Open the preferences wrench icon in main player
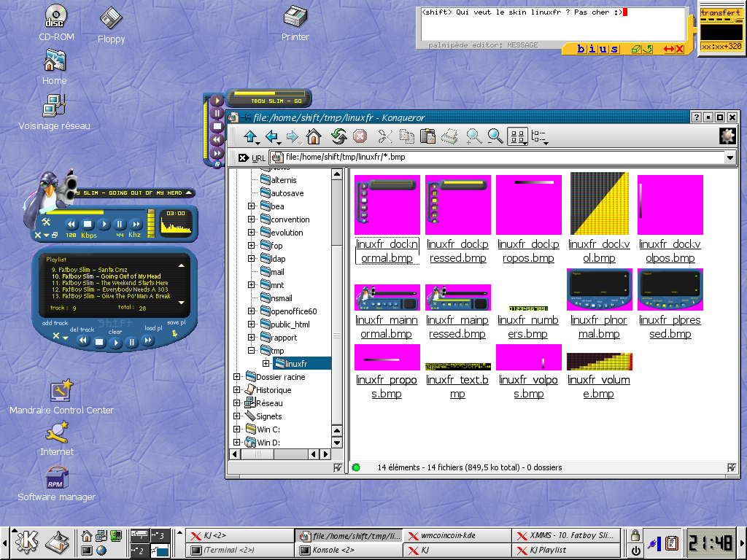 pyautogui.click(x=45, y=222)
